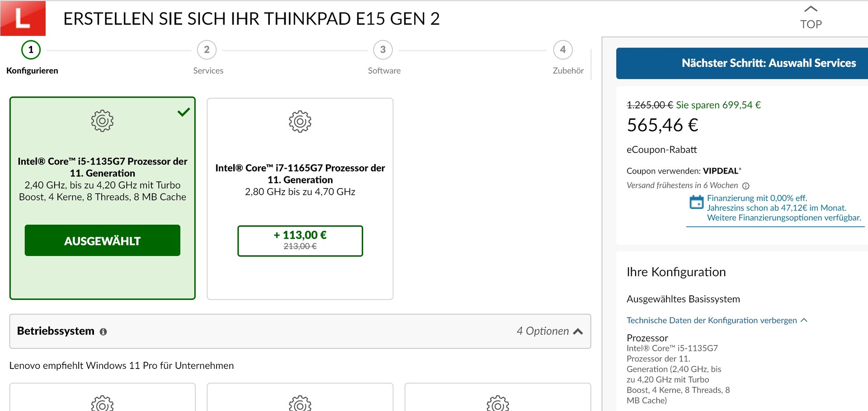Go to step 3 Software
This screenshot has height=411, width=868.
pos(383,50)
